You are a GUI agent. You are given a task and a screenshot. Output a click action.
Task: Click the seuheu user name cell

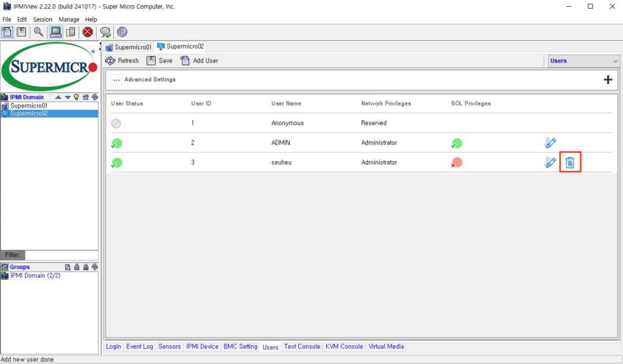pos(281,162)
